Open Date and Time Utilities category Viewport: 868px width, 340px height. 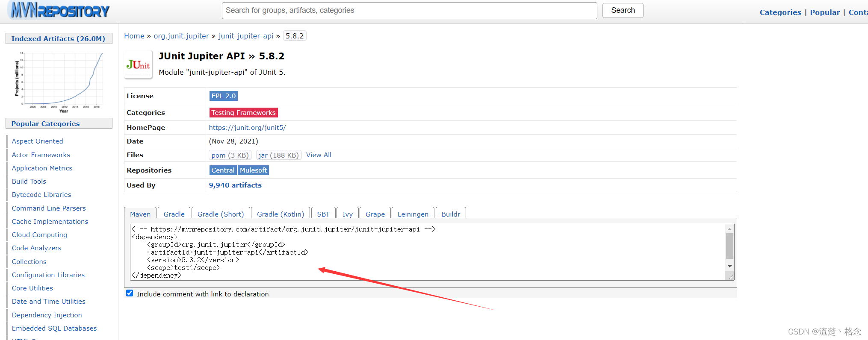(x=49, y=301)
